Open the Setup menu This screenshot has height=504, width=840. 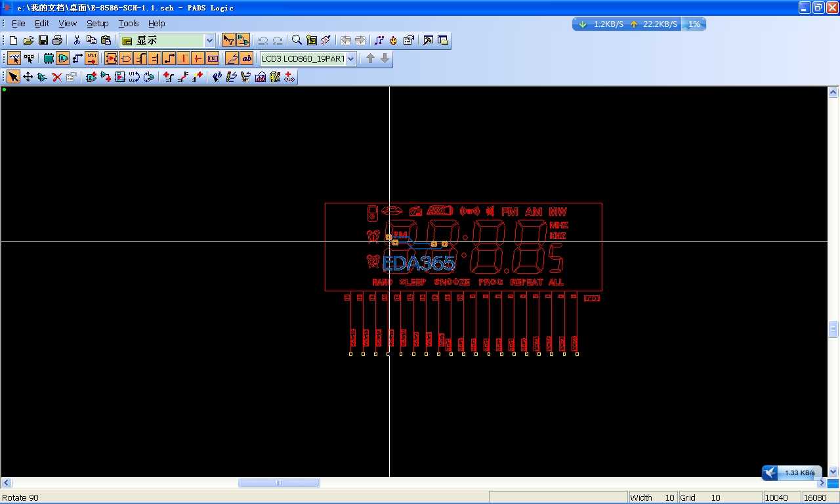tap(97, 23)
